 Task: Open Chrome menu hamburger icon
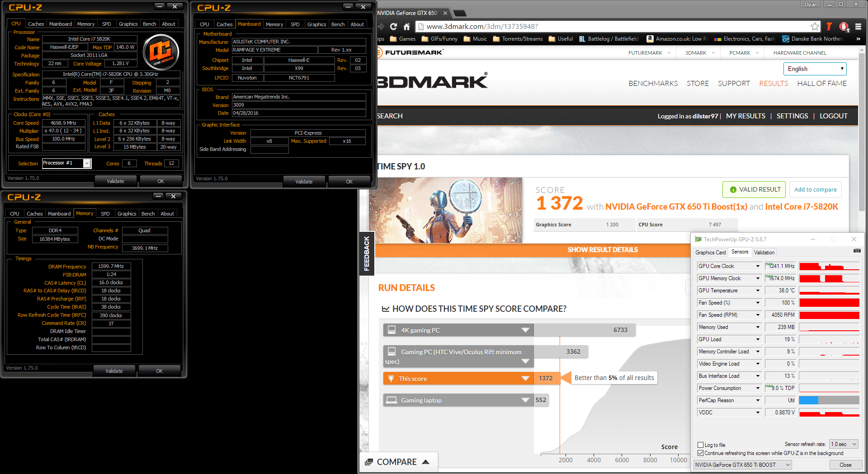point(858,27)
